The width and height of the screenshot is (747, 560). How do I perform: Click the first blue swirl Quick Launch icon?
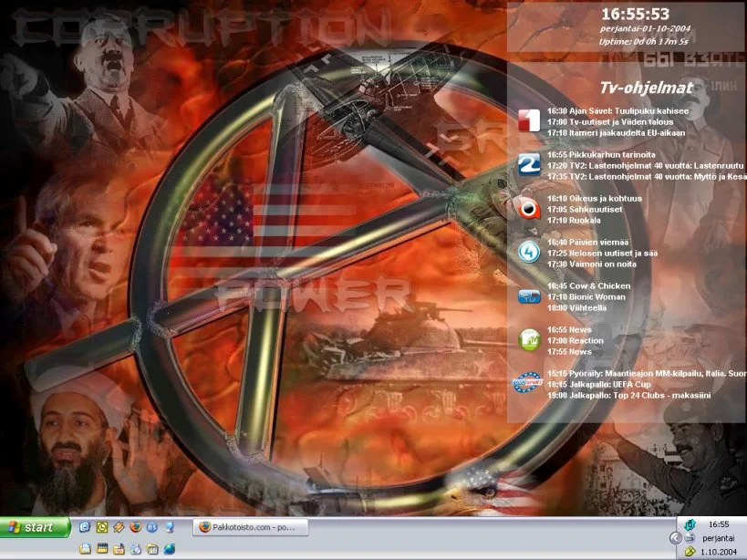tap(85, 527)
